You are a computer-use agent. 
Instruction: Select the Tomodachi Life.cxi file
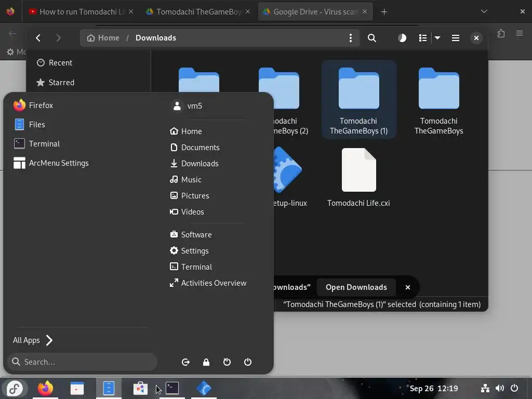tap(358, 178)
